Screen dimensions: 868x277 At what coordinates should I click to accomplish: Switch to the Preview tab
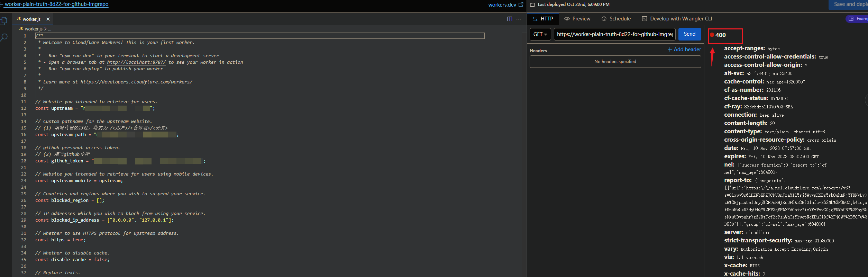577,19
